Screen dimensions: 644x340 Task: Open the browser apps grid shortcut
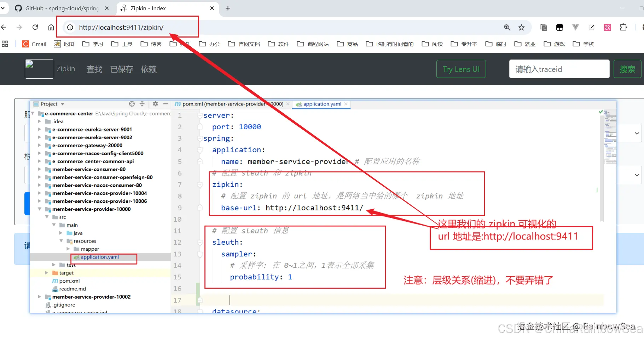pos(5,44)
